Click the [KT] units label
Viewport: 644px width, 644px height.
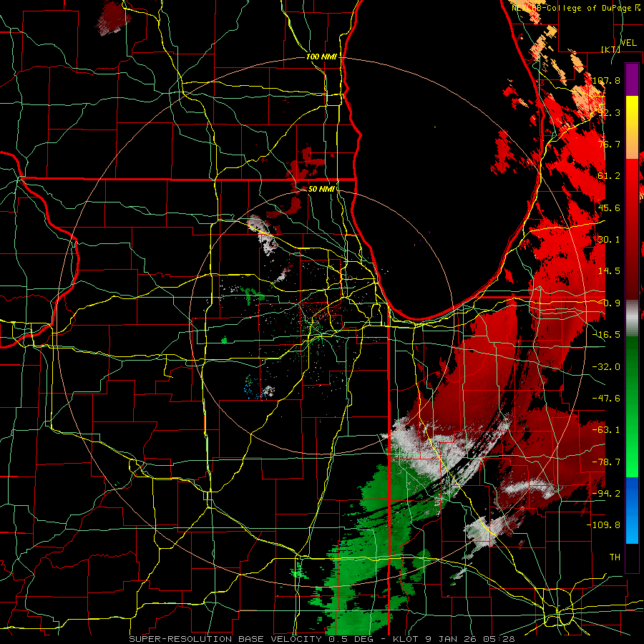610,49
